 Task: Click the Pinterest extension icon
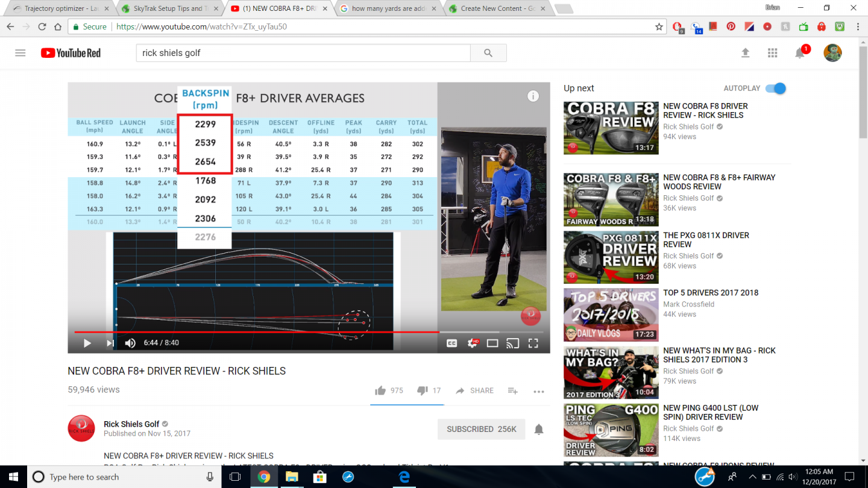[731, 27]
